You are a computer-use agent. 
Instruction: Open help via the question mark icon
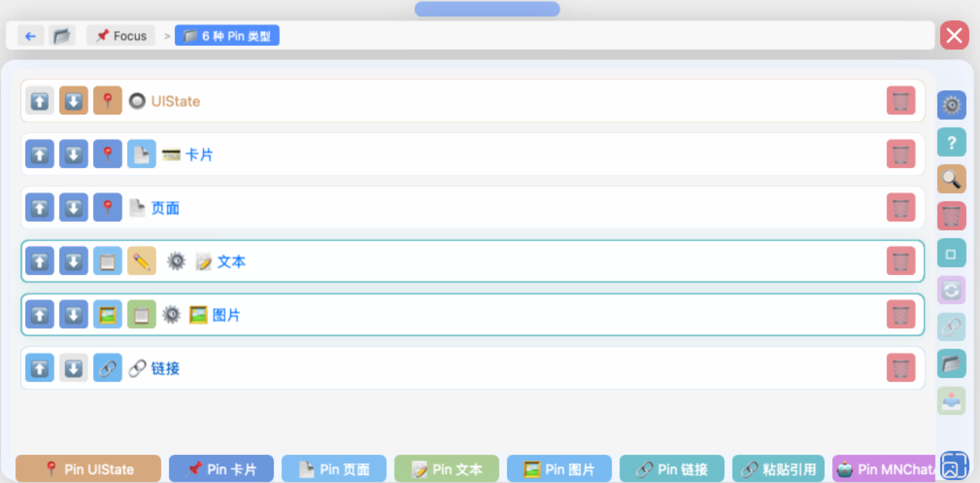pos(951,142)
